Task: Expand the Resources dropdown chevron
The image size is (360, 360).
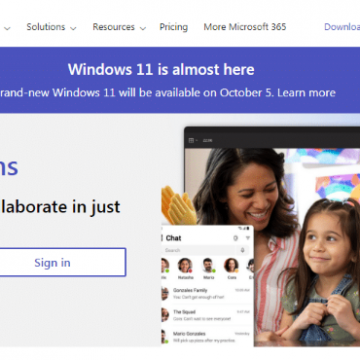Action: click(143, 28)
